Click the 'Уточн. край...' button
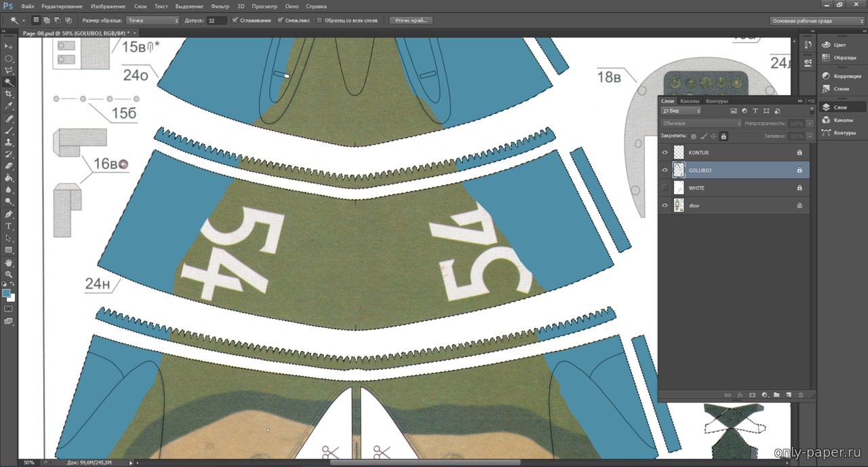The height and width of the screenshot is (467, 868). 411,20
